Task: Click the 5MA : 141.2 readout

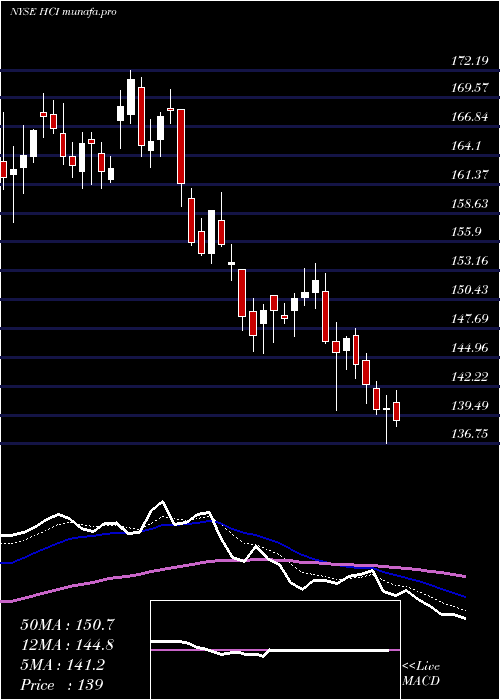Action: point(62,665)
